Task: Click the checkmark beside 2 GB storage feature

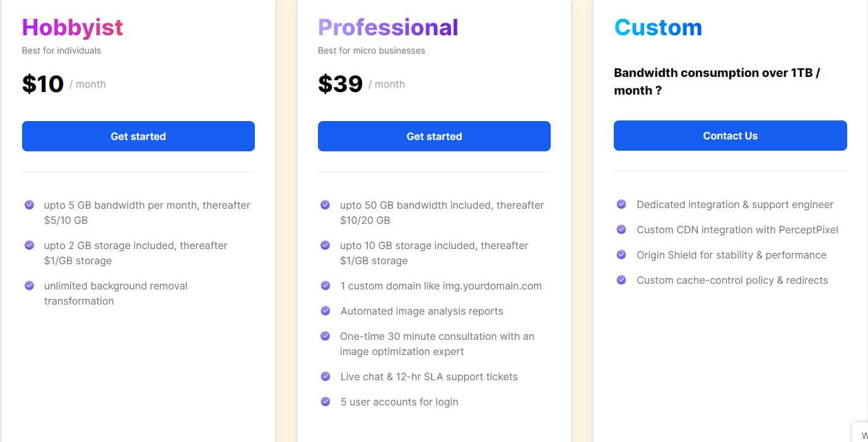Action: (29, 245)
